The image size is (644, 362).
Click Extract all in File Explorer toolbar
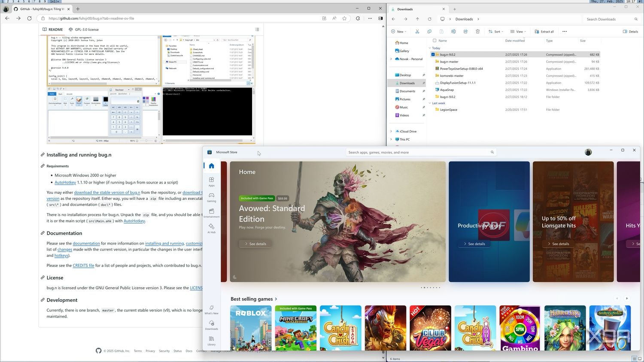[544, 31]
